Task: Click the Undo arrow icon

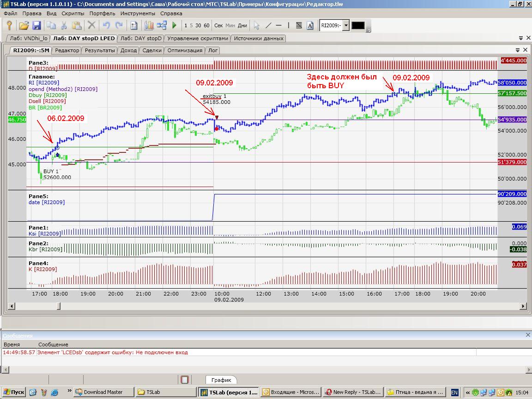Action: point(107,25)
